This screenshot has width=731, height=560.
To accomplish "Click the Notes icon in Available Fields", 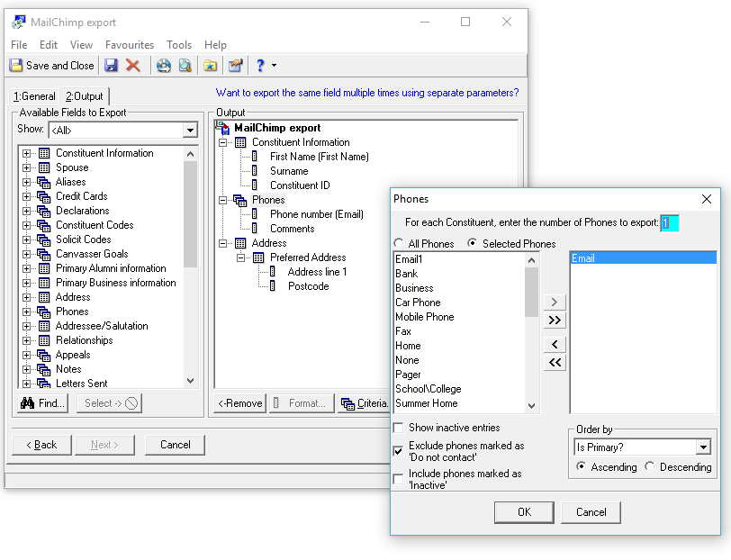I will click(44, 370).
